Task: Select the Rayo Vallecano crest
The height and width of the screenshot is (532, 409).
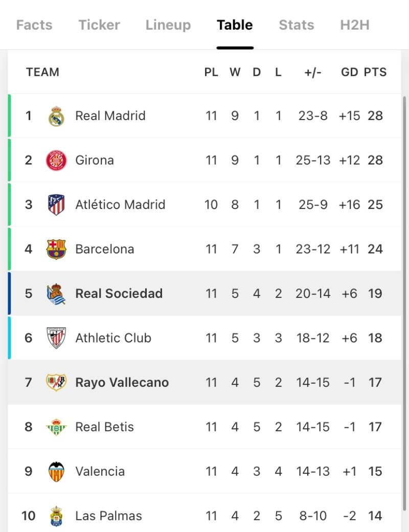Action: pyautogui.click(x=56, y=382)
